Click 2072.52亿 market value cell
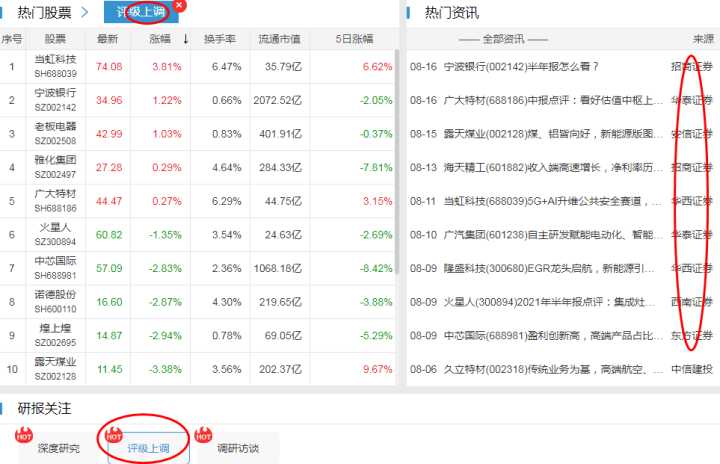Image resolution: width=720 pixels, height=464 pixels. 277,100
